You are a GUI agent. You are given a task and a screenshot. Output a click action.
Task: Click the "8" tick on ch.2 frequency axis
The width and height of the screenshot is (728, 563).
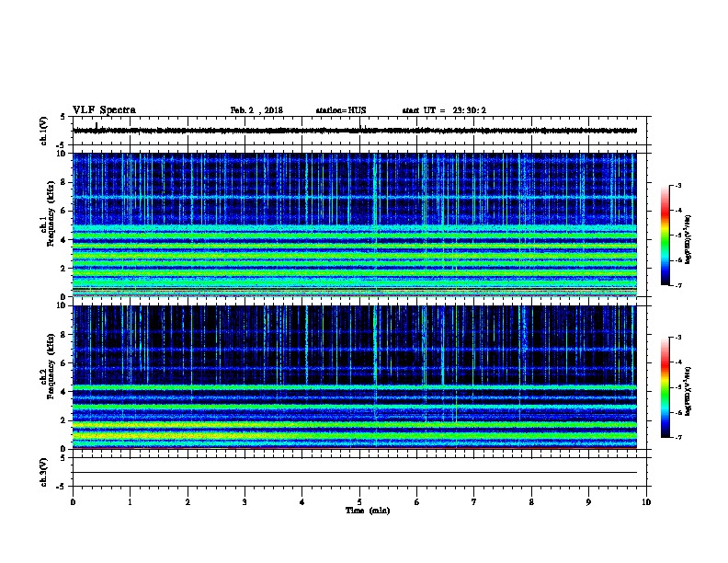click(64, 335)
